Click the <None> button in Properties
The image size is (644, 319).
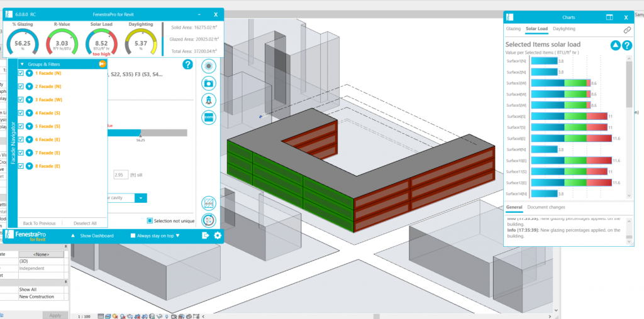[x=41, y=254]
